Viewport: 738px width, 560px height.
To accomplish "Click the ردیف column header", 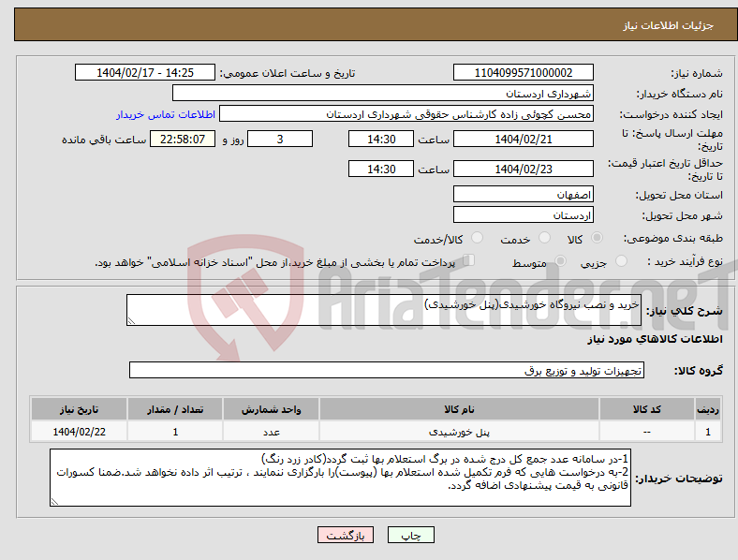I will point(708,409).
